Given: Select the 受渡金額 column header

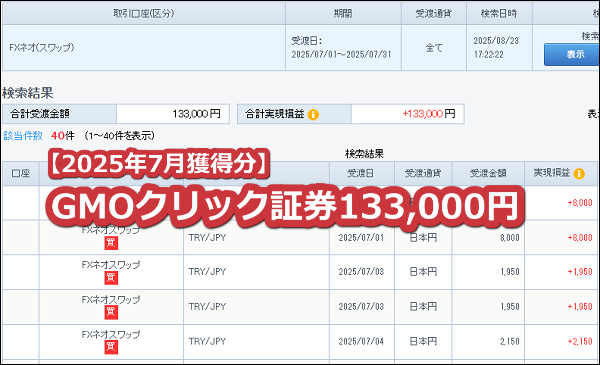Looking at the screenshot, I should pos(488,173).
